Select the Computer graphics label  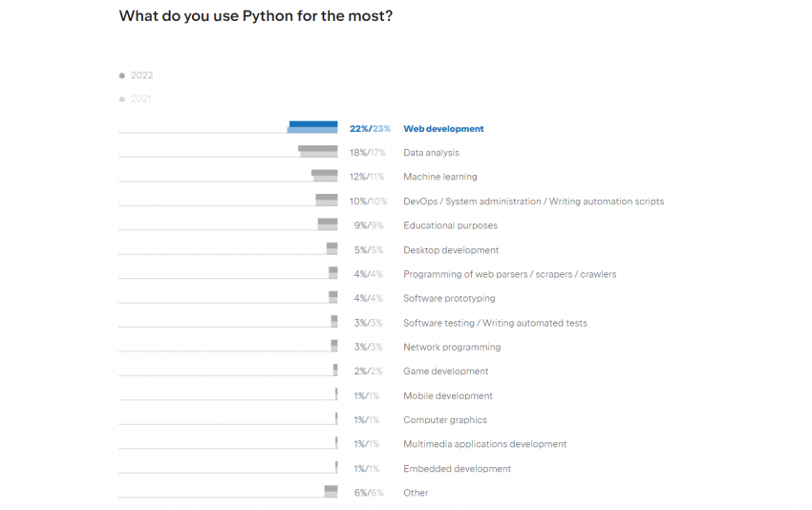(444, 420)
